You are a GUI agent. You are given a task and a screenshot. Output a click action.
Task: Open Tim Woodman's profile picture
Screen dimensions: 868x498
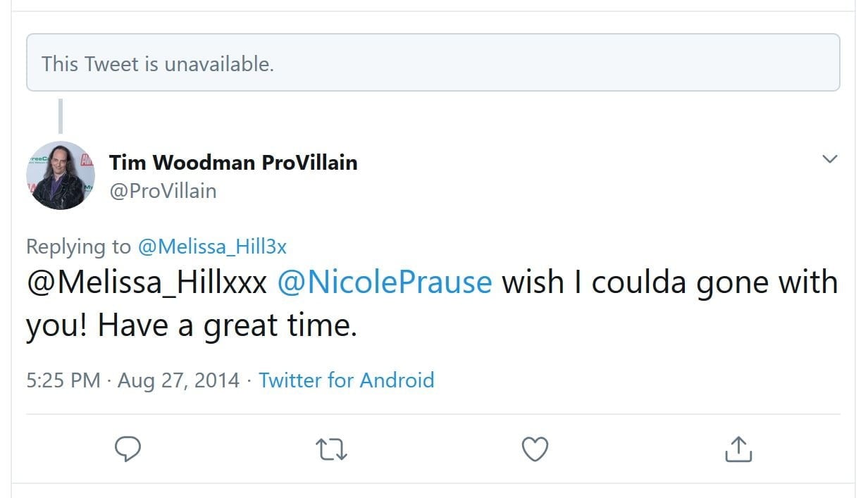click(x=61, y=175)
